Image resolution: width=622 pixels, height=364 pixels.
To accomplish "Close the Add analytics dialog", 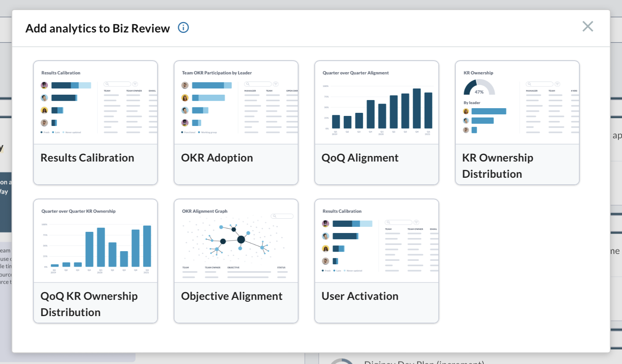I will 588,26.
